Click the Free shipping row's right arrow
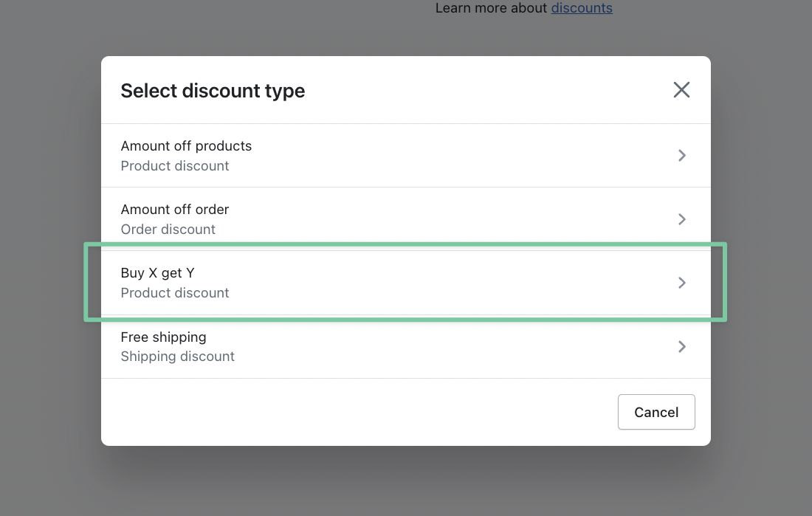The width and height of the screenshot is (812, 516). tap(682, 347)
